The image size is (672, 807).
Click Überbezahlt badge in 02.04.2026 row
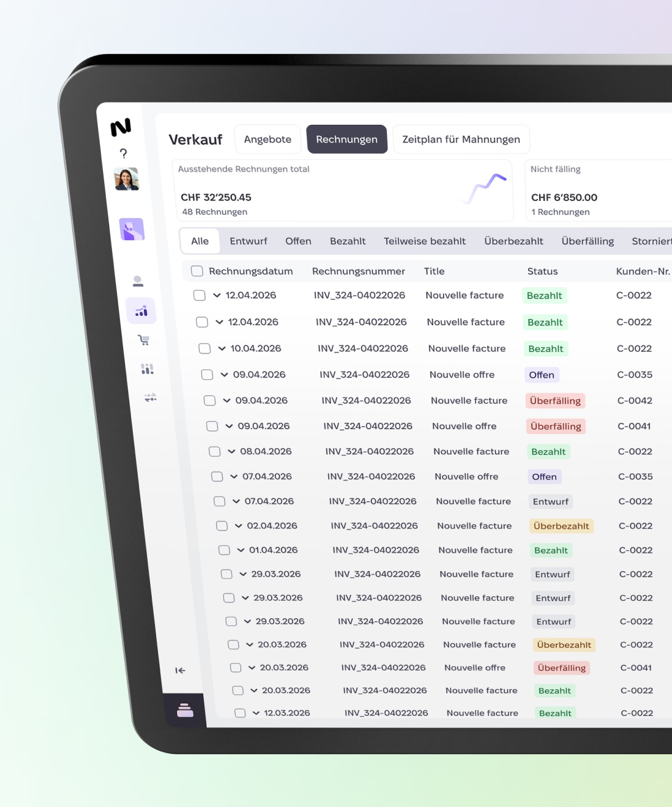[x=561, y=526]
